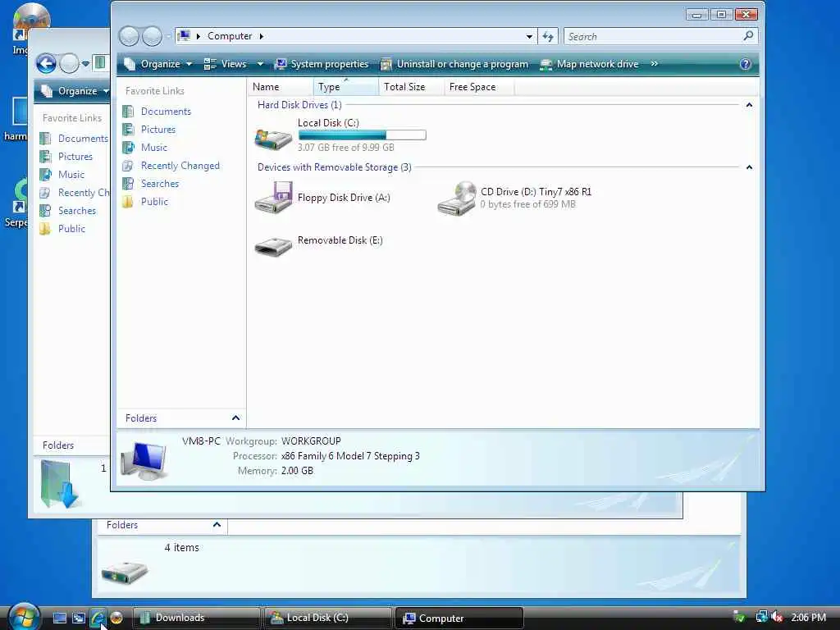Open Pictures link in the Downloads window
Screen dimensions: 840x630
pos(75,157)
